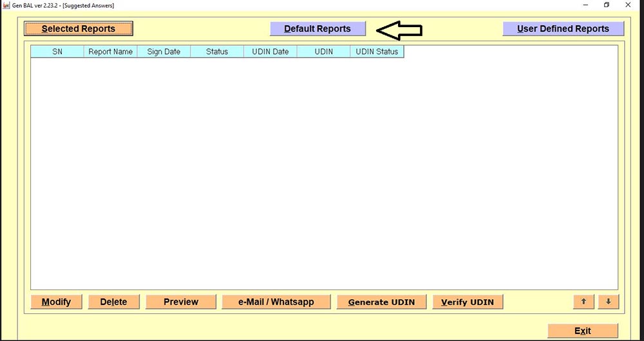Click the move down arrow button
The image size is (644, 341).
[x=608, y=302]
